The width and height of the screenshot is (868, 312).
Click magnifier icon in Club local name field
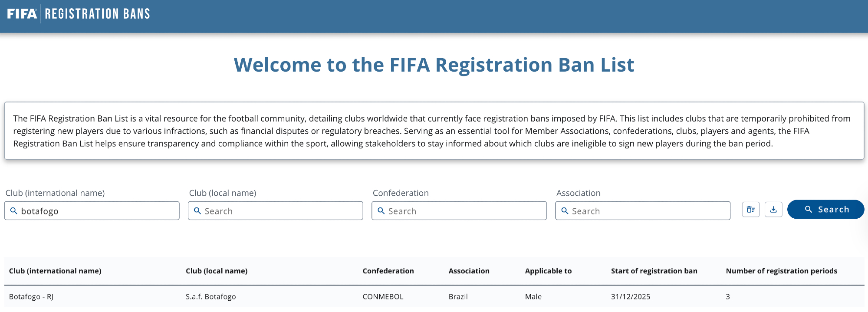point(197,211)
